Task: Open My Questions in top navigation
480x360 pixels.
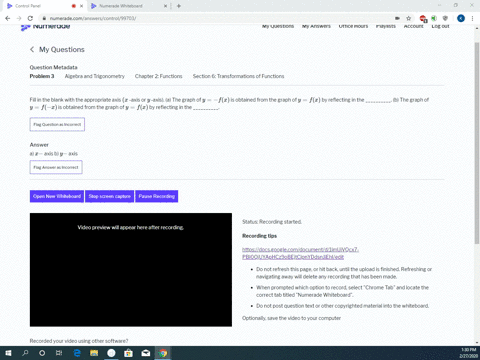Action: (x=278, y=26)
